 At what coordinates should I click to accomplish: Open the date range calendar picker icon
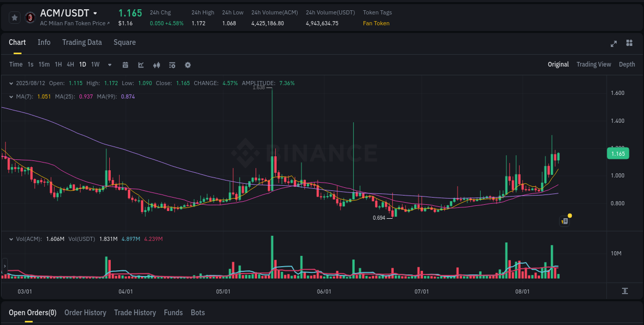coord(125,65)
